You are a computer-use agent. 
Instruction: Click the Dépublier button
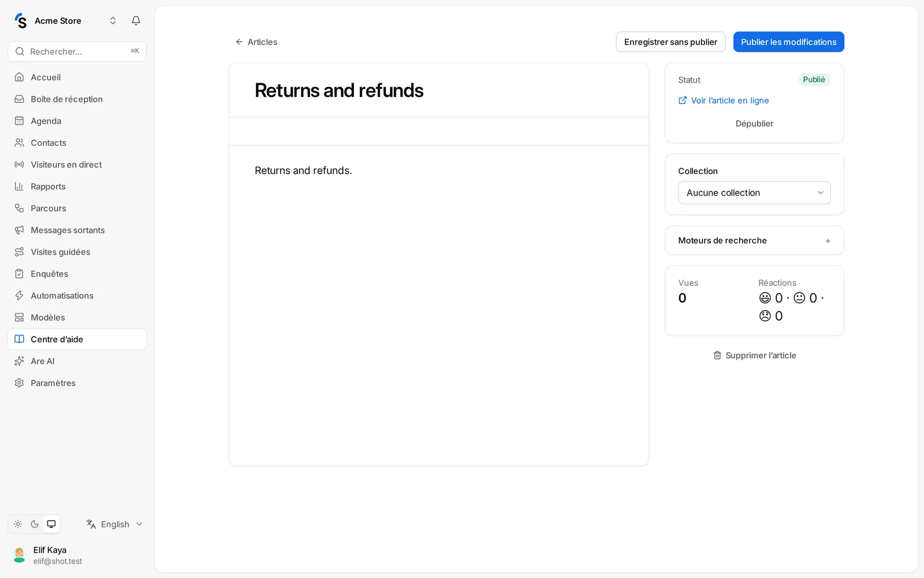point(754,124)
